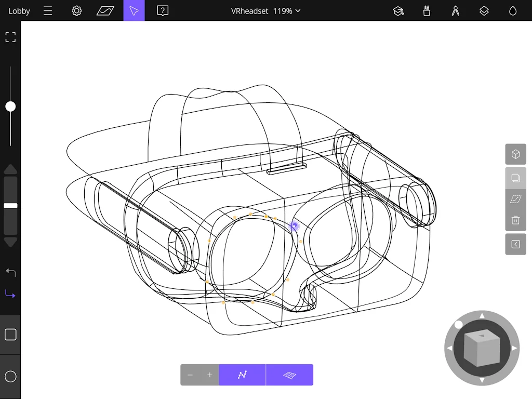This screenshot has width=532, height=399.
Task: Open the Lobby menu
Action: 19,10
